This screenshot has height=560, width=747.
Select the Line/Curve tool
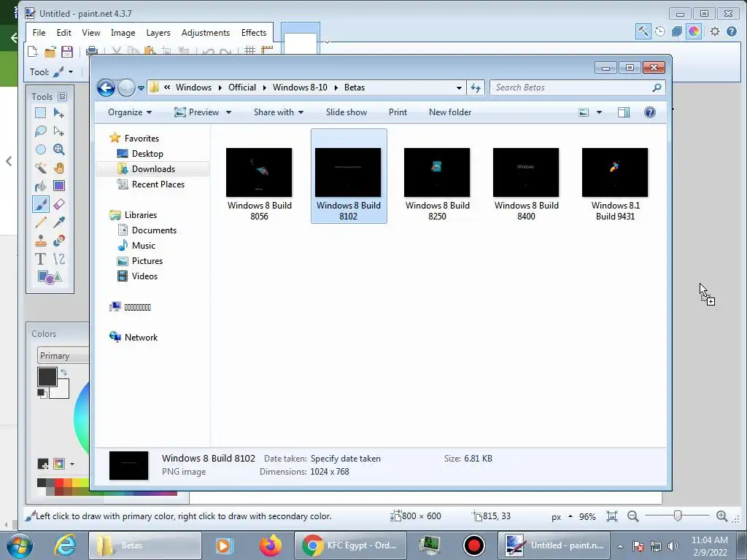(x=58, y=259)
